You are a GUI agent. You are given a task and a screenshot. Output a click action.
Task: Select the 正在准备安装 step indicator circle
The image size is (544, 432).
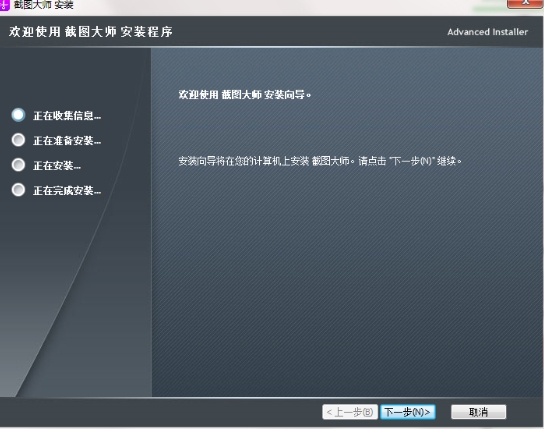18,140
